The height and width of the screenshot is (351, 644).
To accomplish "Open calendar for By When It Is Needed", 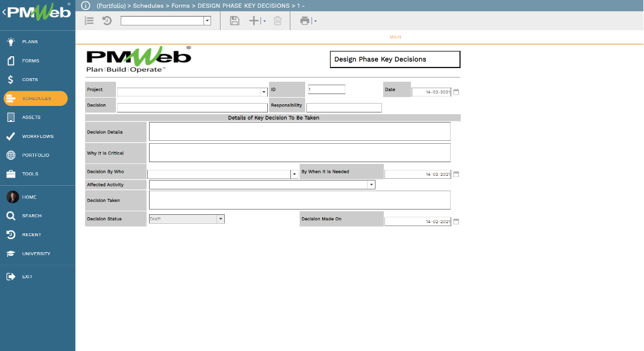I will pyautogui.click(x=456, y=174).
